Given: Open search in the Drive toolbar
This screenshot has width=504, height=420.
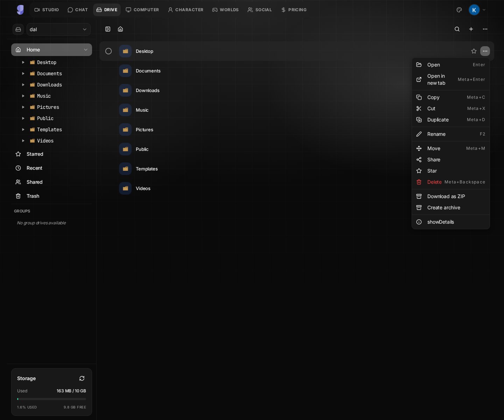Looking at the screenshot, I should pyautogui.click(x=457, y=29).
